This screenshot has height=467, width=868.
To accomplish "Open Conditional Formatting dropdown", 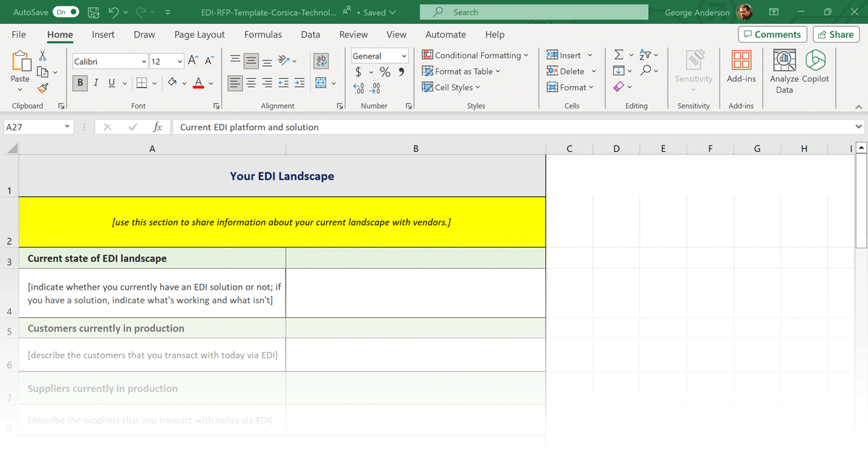I will (x=475, y=55).
